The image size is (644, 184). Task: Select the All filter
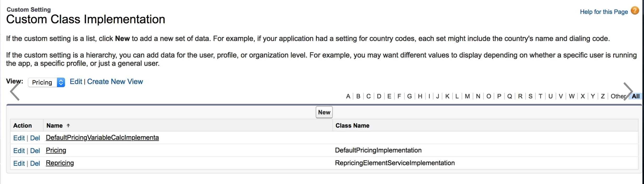coord(636,96)
